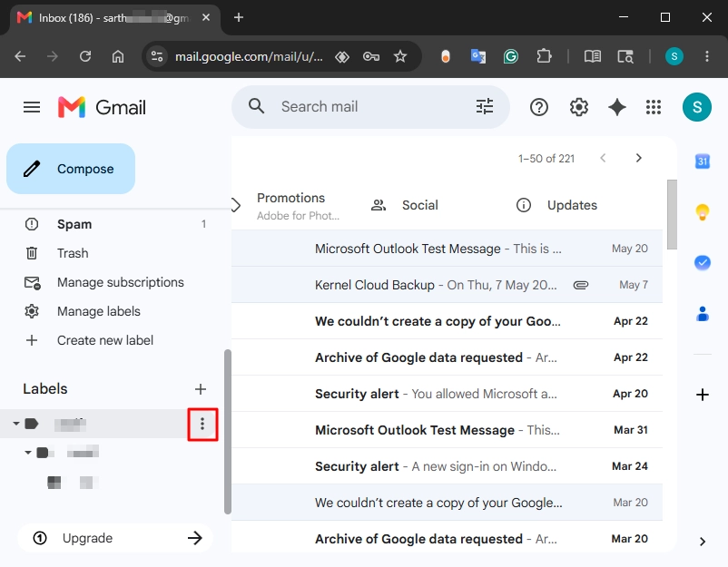This screenshot has height=567, width=728.
Task: Open Contacts in the side panel
Action: pos(702,314)
